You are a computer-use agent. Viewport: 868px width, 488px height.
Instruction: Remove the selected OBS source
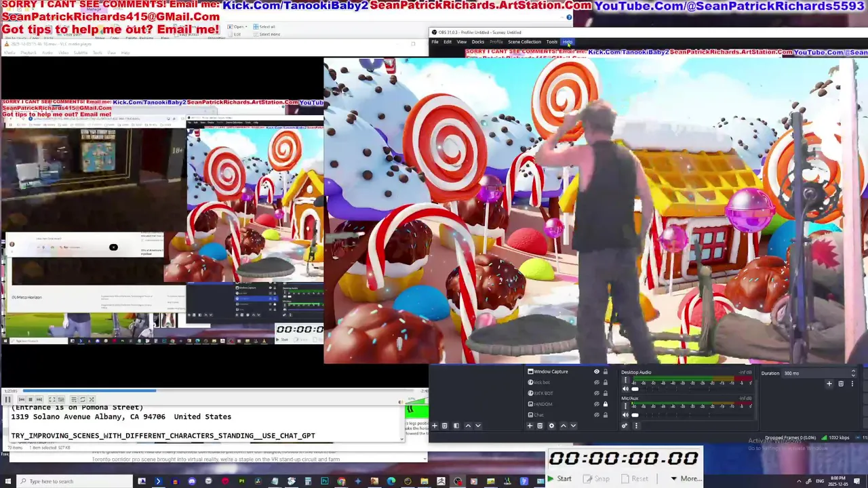[x=540, y=426]
